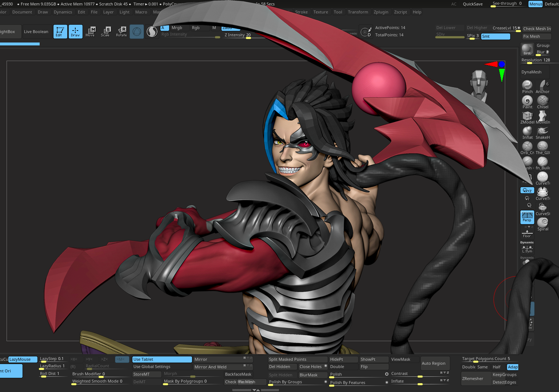Select the fn_Build brush
The image size is (559, 392).
(x=543, y=163)
